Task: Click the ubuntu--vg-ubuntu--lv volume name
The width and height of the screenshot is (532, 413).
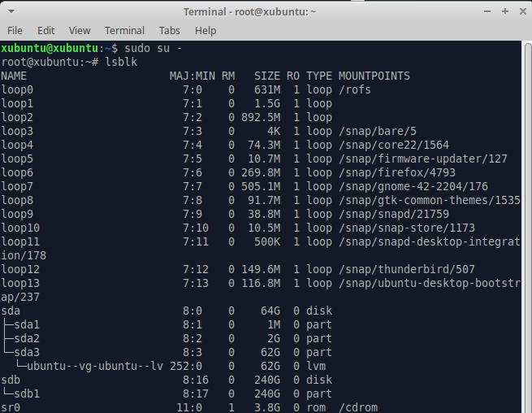Action: click(x=95, y=366)
